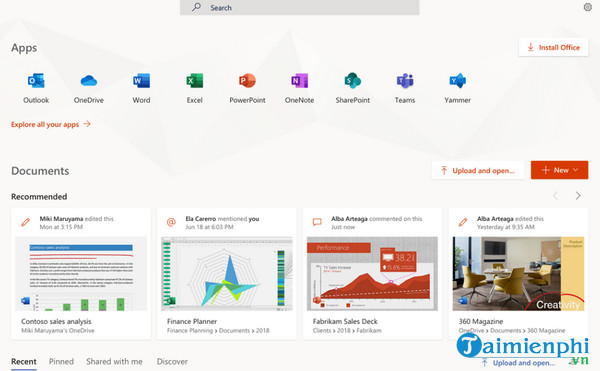This screenshot has width=600, height=371.
Task: Open the Finance Planner chart thumbnail
Action: (227, 274)
